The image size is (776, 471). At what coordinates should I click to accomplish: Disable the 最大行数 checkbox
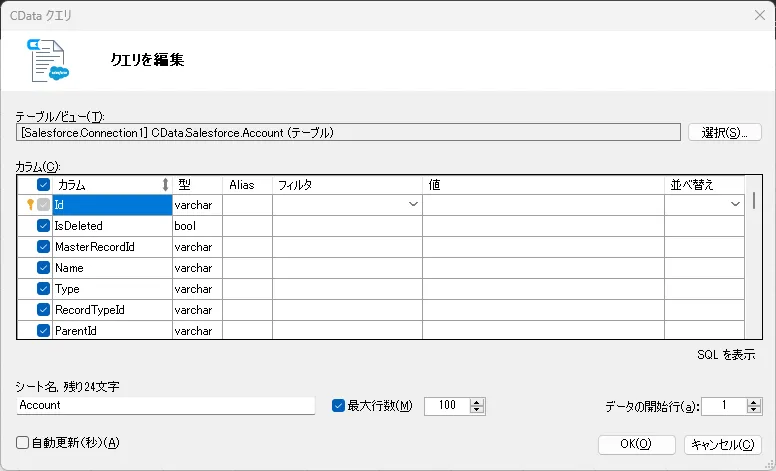[338, 405]
